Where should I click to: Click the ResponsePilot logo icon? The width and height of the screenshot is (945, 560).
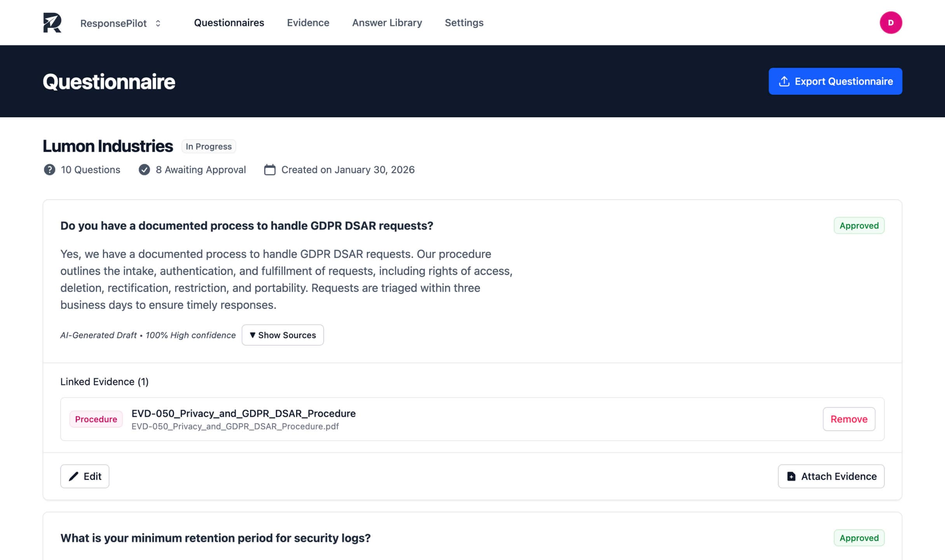(x=52, y=23)
